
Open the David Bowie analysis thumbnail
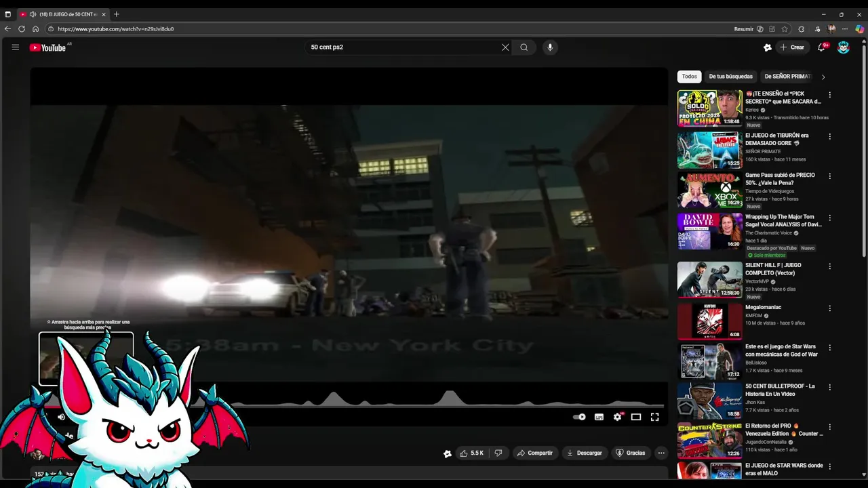[x=710, y=232]
